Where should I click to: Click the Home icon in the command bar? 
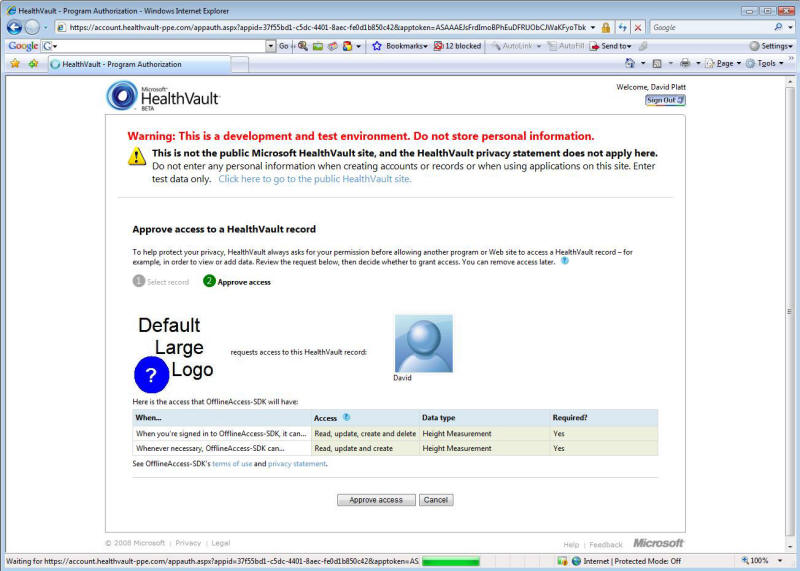[630, 63]
